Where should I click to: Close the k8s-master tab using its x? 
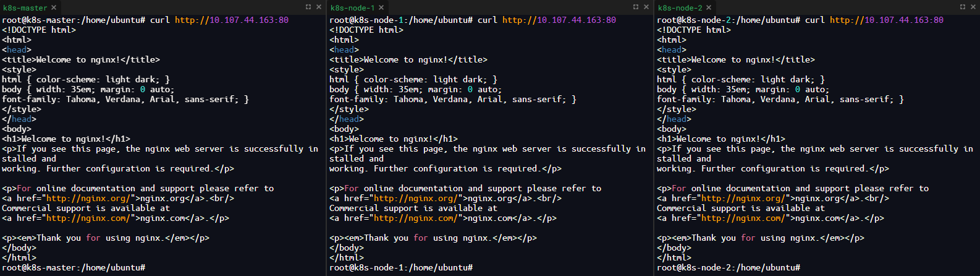pos(54,7)
